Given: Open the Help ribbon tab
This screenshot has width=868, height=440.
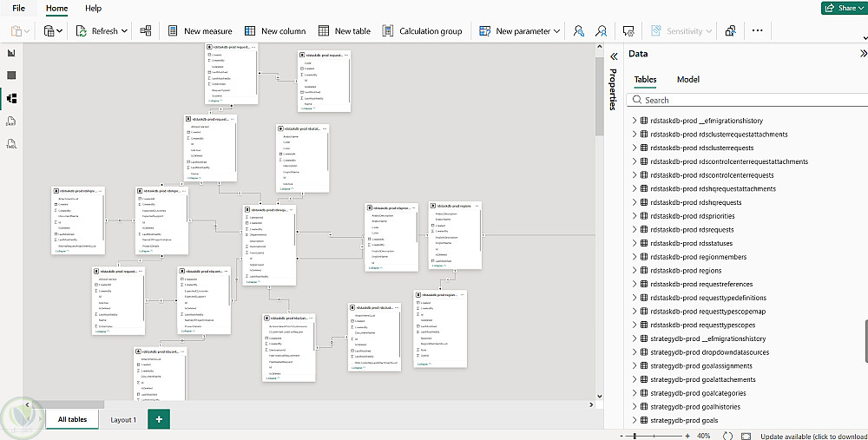Looking at the screenshot, I should pos(93,8).
